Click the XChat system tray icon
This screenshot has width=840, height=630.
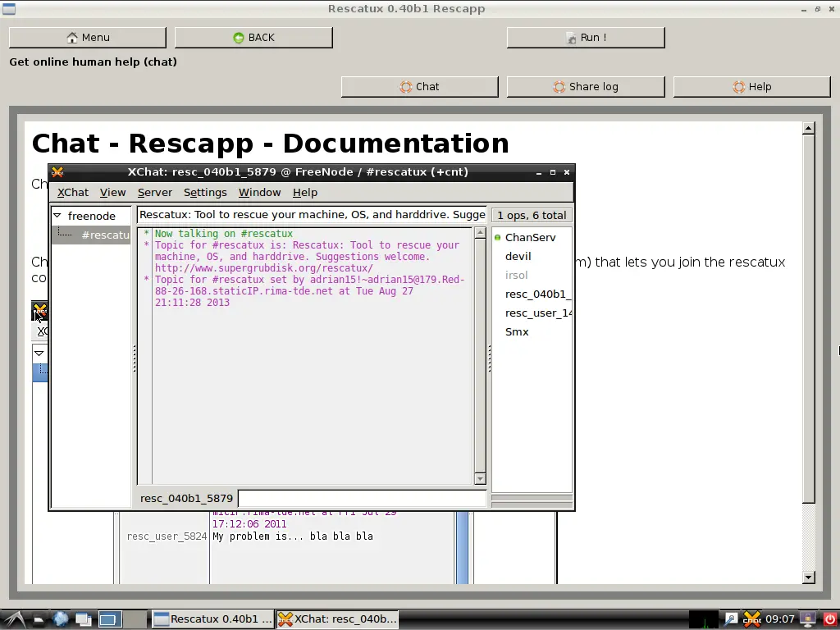click(x=752, y=619)
